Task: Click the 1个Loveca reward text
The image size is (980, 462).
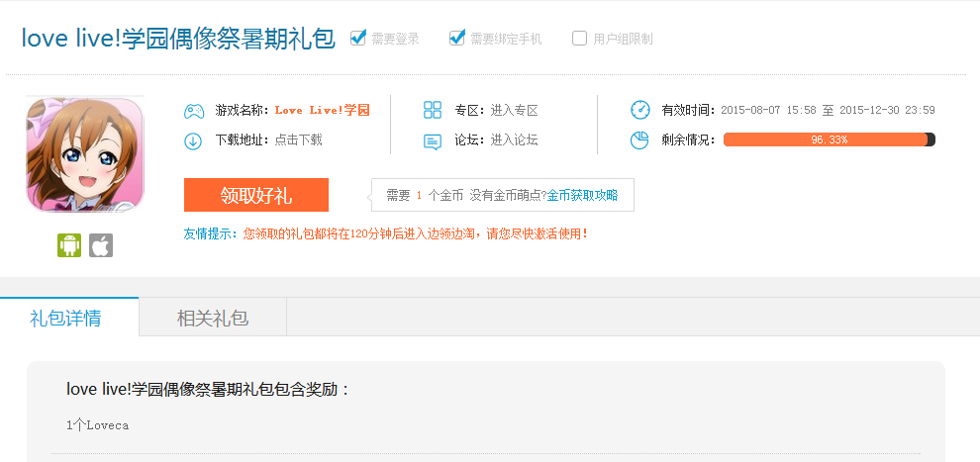Action: 97,425
